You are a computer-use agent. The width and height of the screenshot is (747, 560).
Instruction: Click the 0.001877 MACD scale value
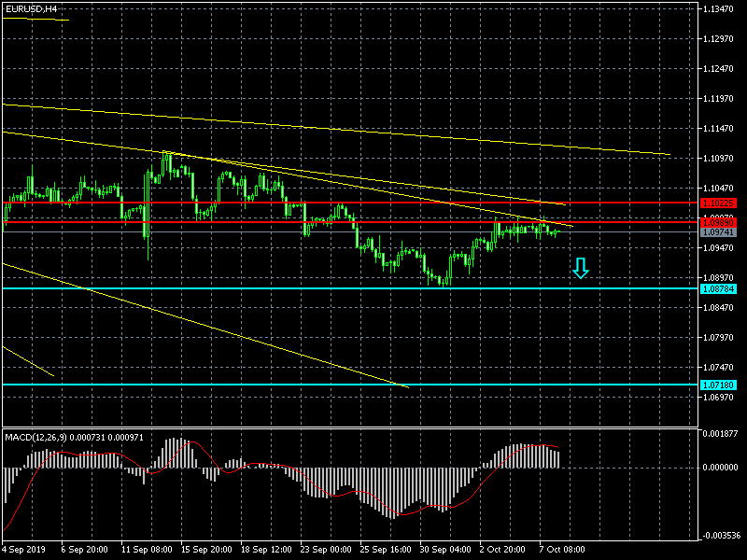pos(721,433)
